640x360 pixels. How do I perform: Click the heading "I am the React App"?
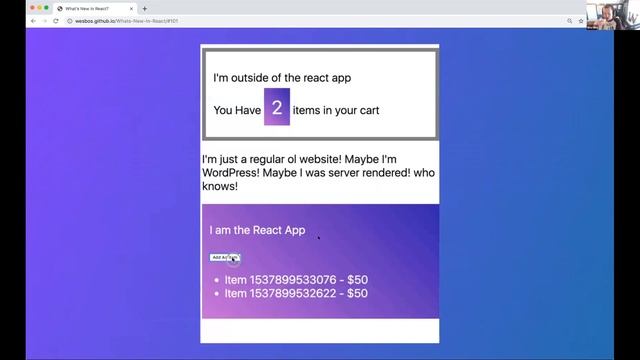pyautogui.click(x=257, y=230)
